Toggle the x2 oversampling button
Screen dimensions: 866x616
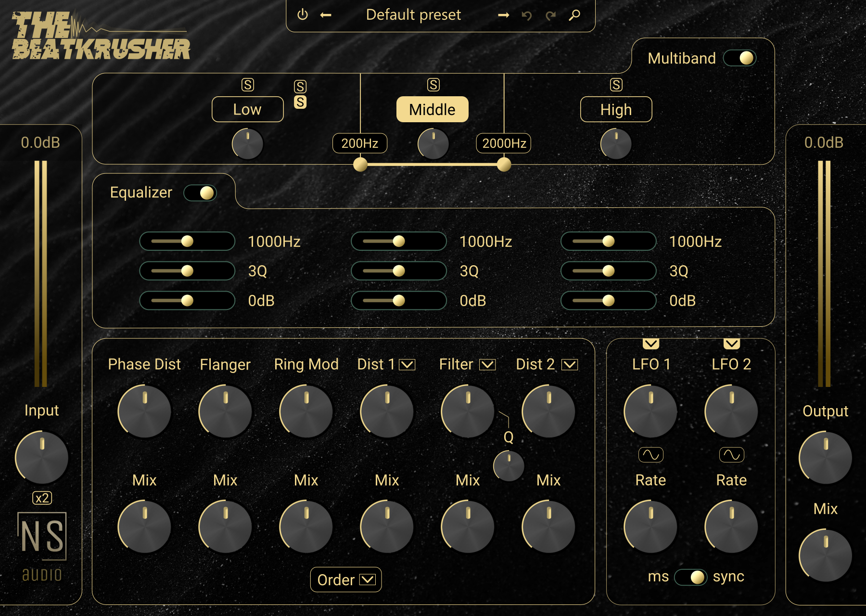[x=42, y=498]
